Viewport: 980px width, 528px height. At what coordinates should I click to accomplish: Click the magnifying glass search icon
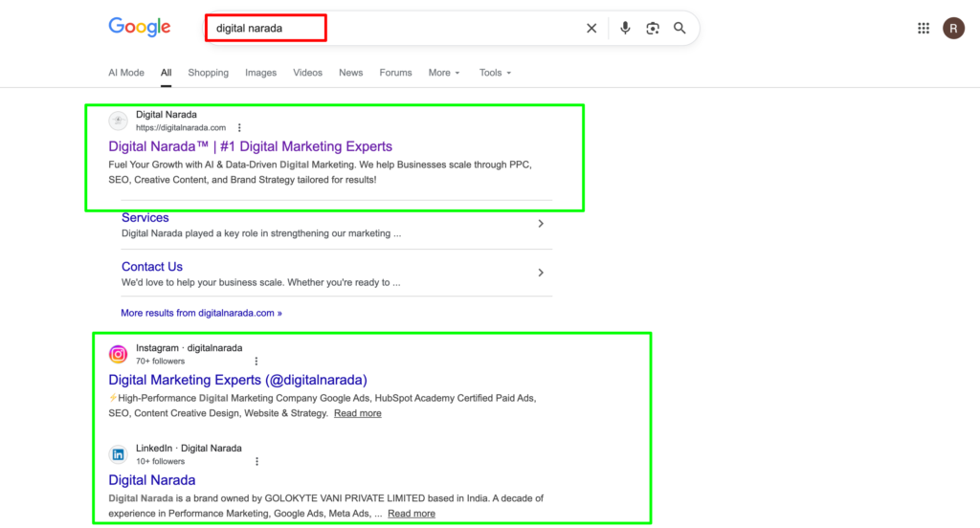pyautogui.click(x=679, y=29)
